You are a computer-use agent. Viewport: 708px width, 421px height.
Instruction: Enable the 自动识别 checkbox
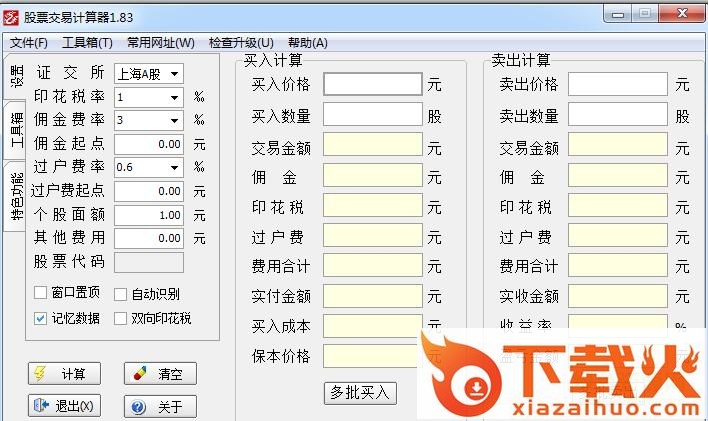pos(120,295)
